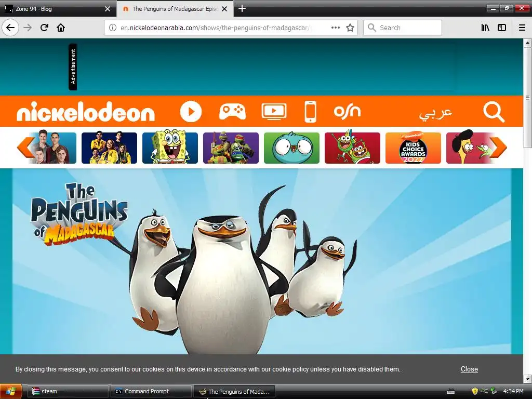This screenshot has width=532, height=399.
Task: Close the cookie consent message
Action: [x=469, y=369]
